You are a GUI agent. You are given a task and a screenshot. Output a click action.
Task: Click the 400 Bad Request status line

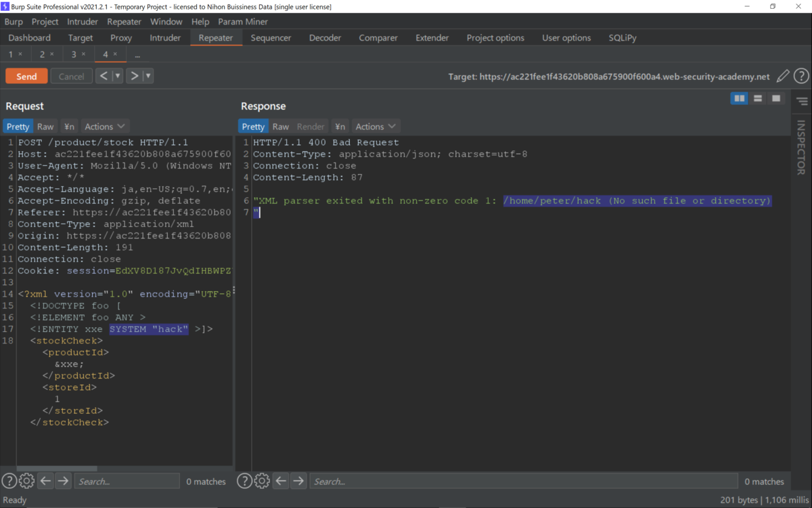pos(326,142)
